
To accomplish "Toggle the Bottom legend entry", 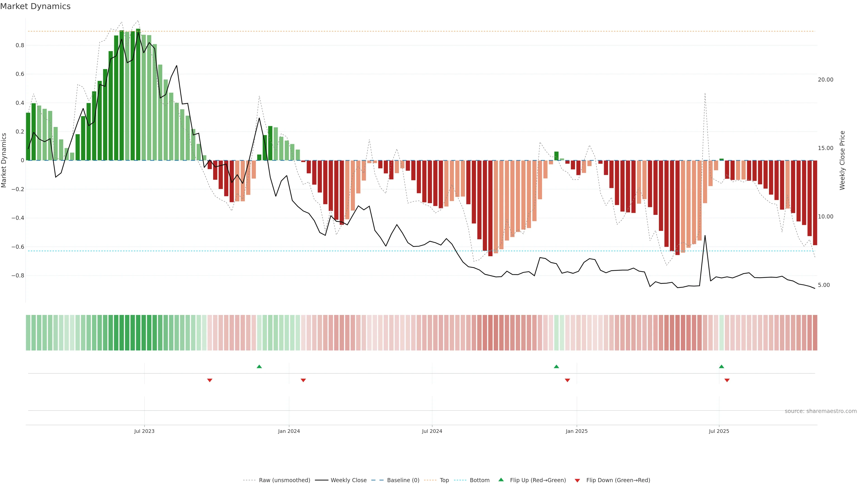I will (479, 480).
